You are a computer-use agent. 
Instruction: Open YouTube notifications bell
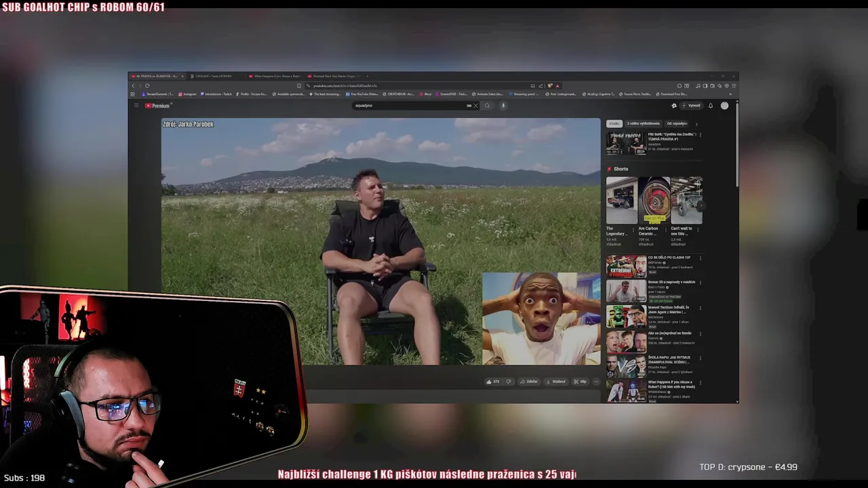711,106
